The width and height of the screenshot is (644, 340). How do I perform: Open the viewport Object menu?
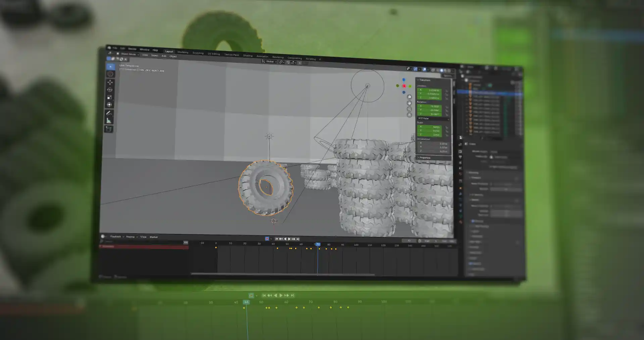coord(173,56)
